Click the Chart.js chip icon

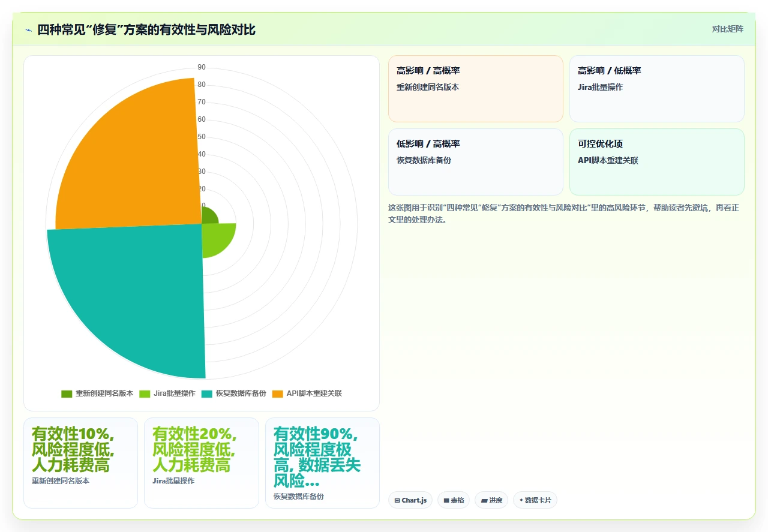[397, 501]
